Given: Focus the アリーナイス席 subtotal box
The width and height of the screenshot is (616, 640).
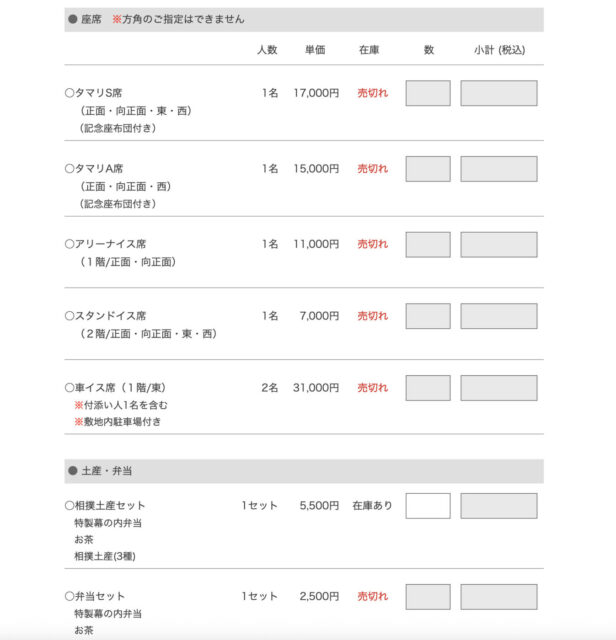Looking at the screenshot, I should (498, 244).
